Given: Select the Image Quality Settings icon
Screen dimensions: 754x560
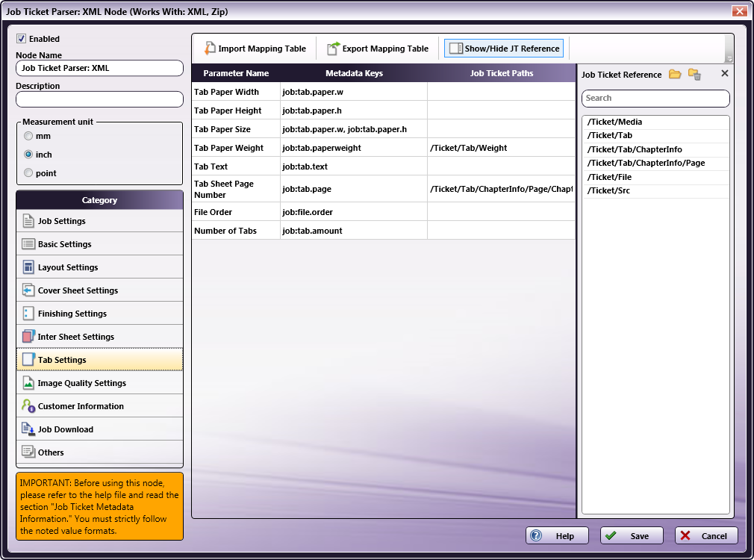Looking at the screenshot, I should click(28, 383).
